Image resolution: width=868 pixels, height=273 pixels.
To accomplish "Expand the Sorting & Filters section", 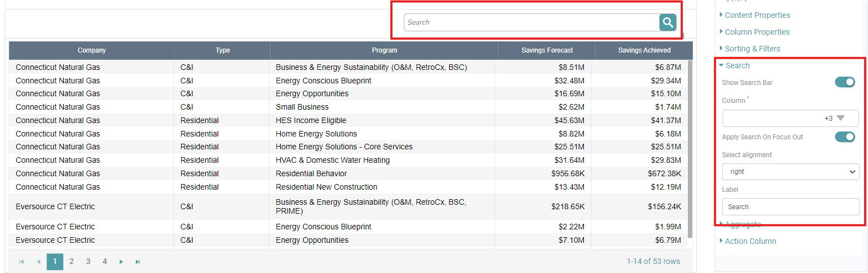I will [752, 49].
